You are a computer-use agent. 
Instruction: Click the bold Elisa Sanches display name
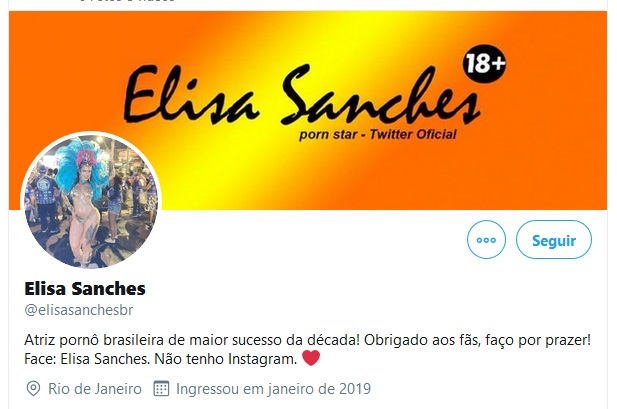tap(85, 289)
